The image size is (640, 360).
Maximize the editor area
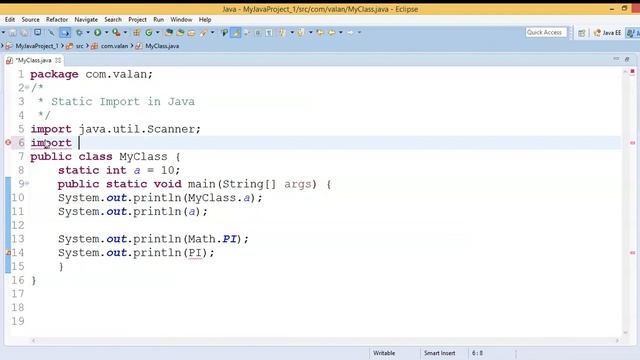point(627,59)
